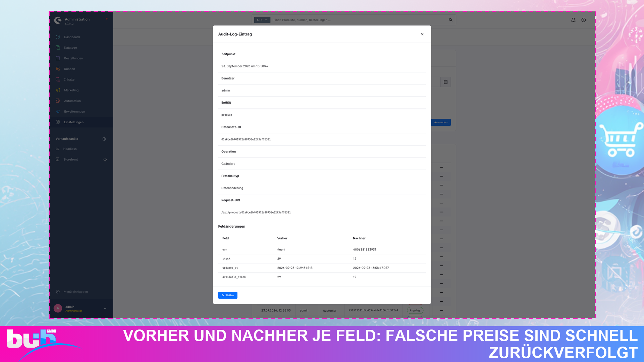The width and height of the screenshot is (644, 362).
Task: Open the Alle search filter dropdown
Action: coord(262,20)
